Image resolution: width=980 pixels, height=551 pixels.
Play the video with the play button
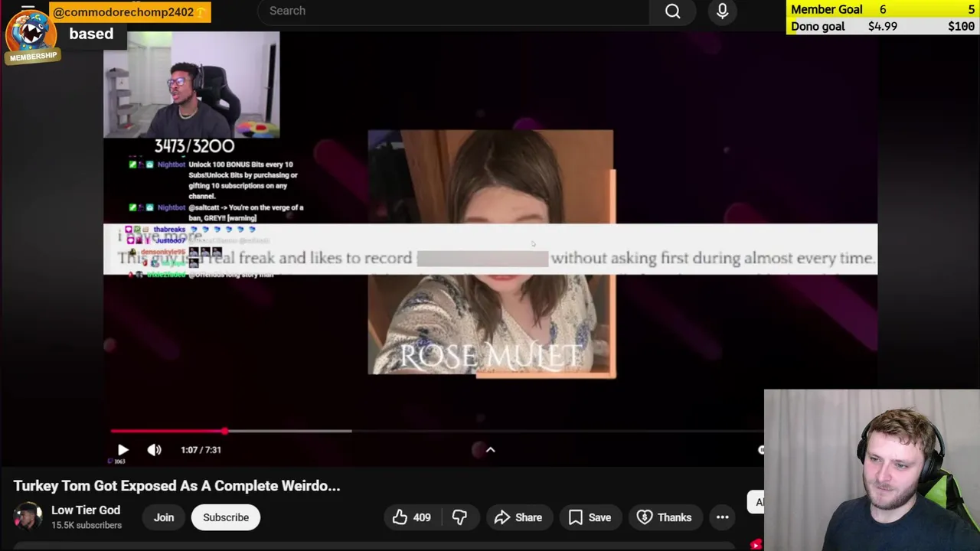coord(122,450)
